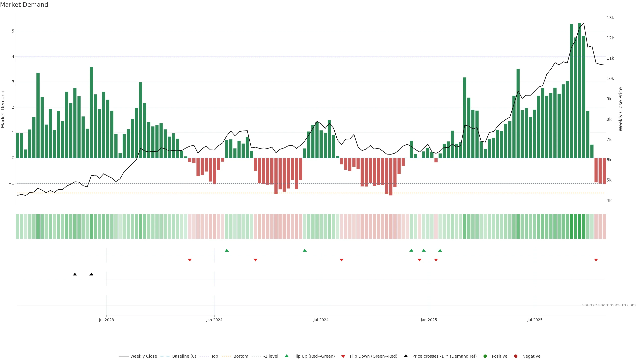Click the first green flip-up marker

[227, 250]
